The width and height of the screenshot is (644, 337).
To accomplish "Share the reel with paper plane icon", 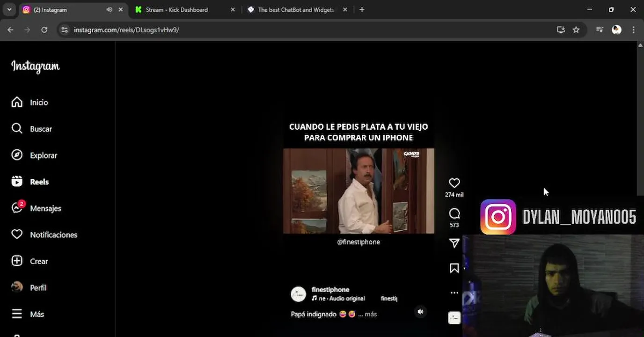I will pyautogui.click(x=454, y=243).
